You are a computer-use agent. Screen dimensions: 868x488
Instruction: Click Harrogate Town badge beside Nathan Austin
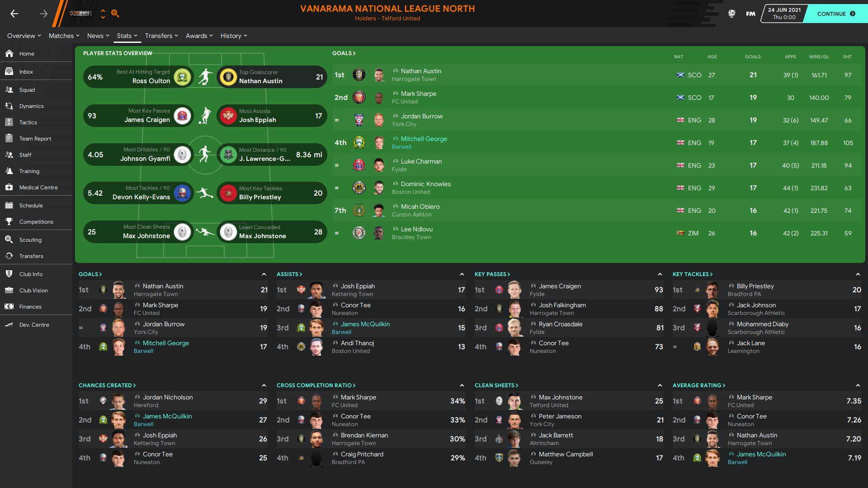(359, 75)
